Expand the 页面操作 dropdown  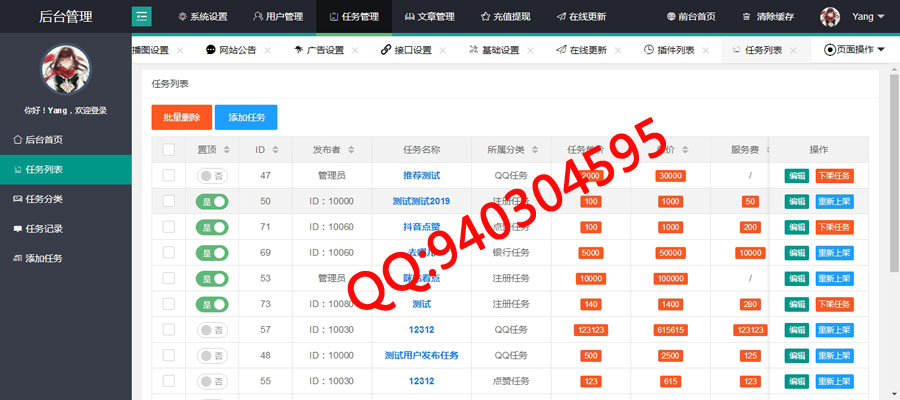click(854, 50)
